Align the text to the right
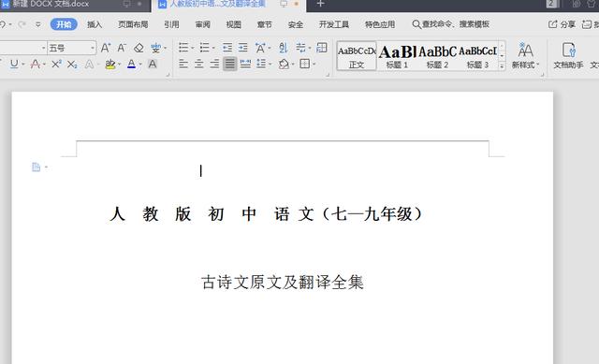 [x=214, y=64]
